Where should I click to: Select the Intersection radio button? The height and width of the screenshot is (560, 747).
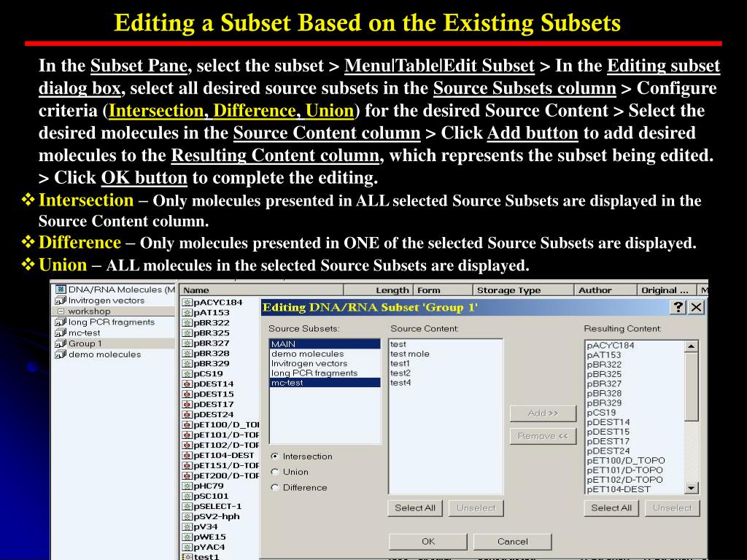coord(275,456)
